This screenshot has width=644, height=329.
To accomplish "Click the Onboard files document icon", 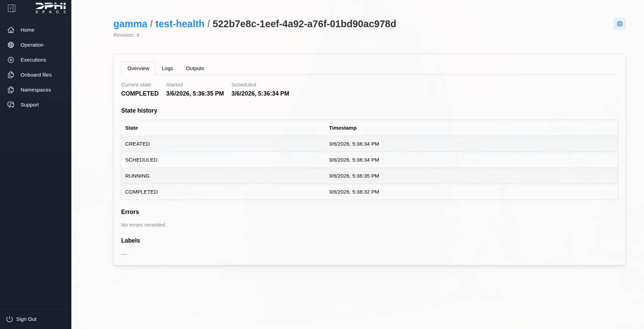I will pyautogui.click(x=11, y=75).
